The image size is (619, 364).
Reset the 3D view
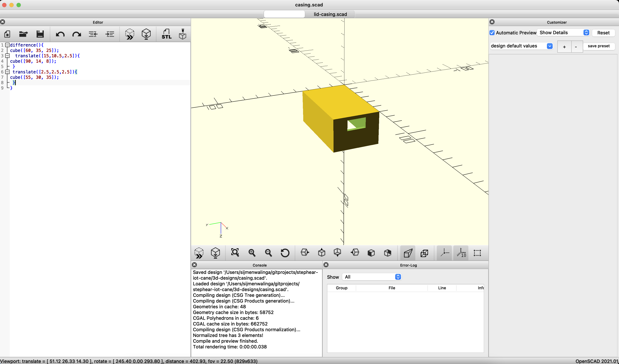pyautogui.click(x=285, y=253)
